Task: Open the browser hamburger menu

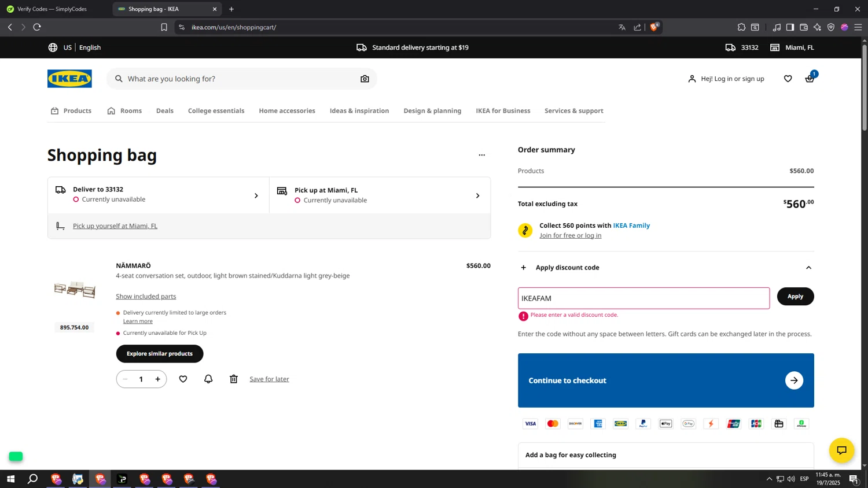Action: [x=858, y=27]
